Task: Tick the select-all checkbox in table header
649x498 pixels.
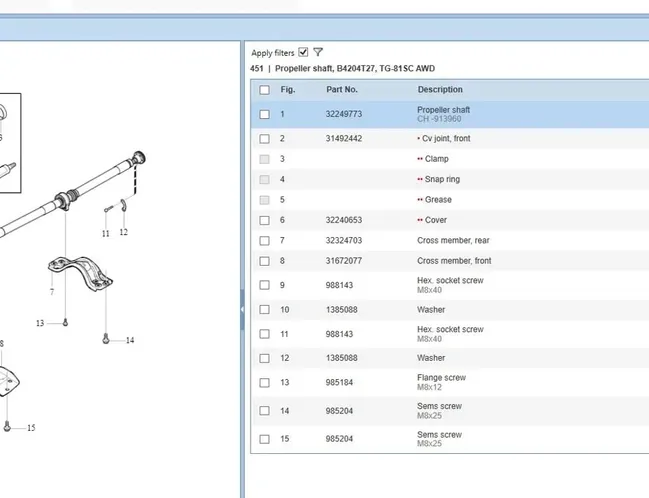Action: (x=264, y=90)
